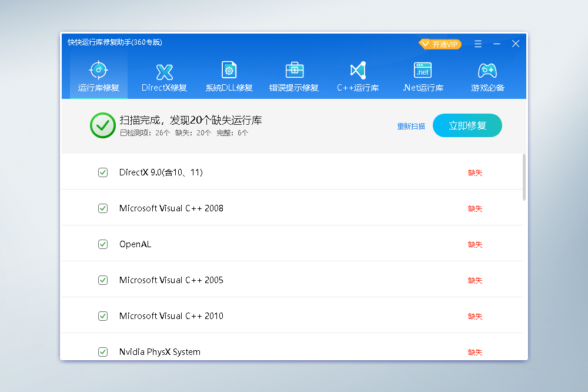Click the 开通VIP badge

(x=440, y=44)
